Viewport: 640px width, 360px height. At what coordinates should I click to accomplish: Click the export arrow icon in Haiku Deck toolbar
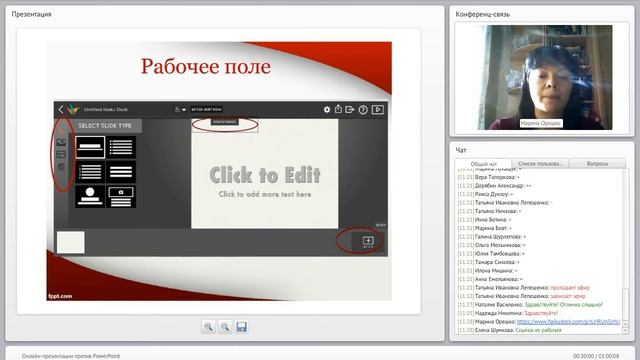tap(350, 109)
